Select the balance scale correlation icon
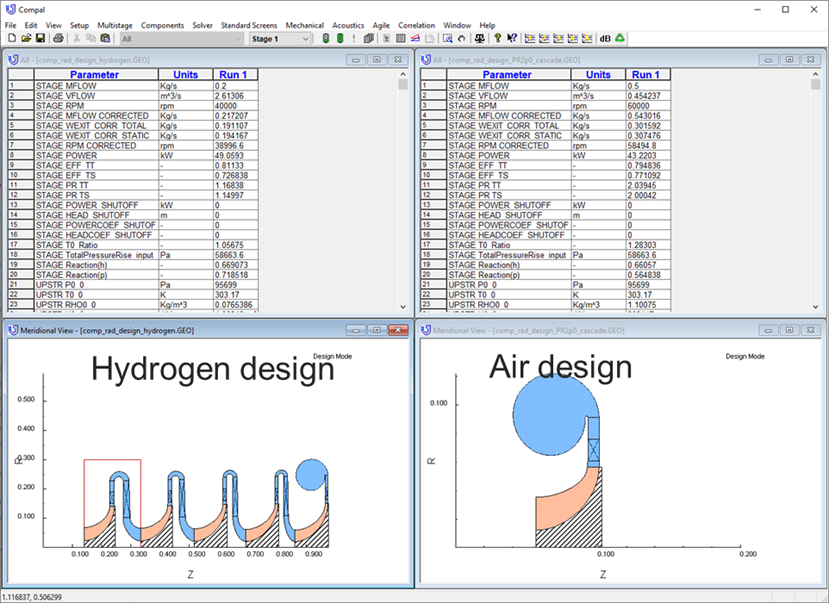 click(478, 39)
